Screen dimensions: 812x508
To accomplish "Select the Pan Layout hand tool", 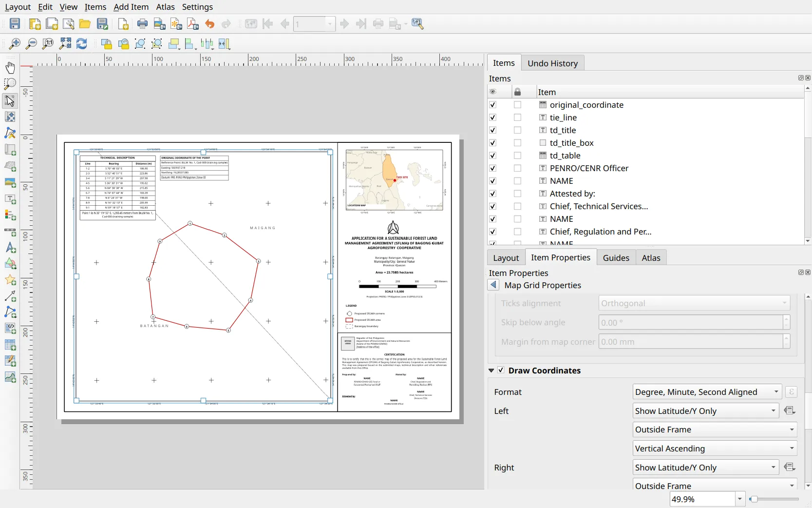I will point(10,68).
